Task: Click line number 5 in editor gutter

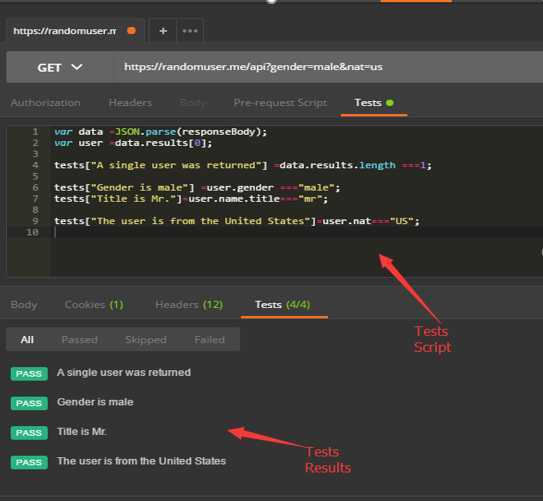Action: pyautogui.click(x=35, y=176)
